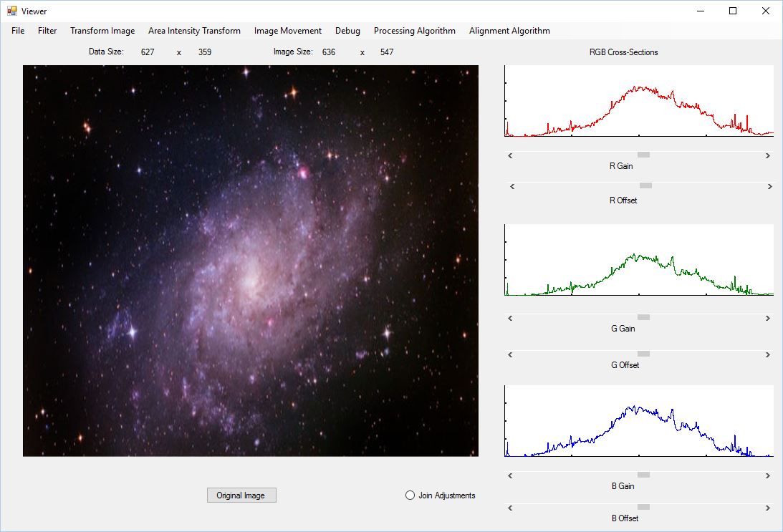Click the Original Image button
The width and height of the screenshot is (783, 532).
[241, 495]
